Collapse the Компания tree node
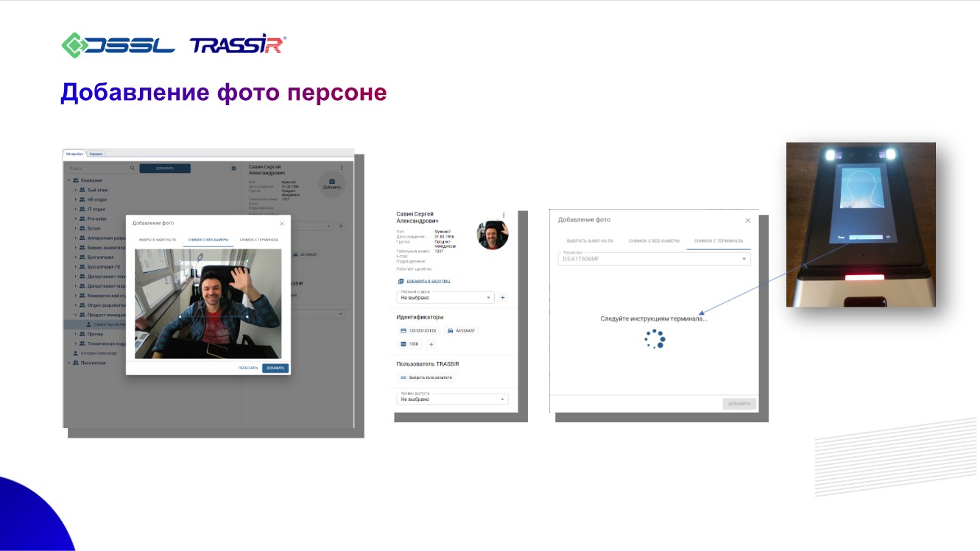The width and height of the screenshot is (980, 551). tap(69, 180)
